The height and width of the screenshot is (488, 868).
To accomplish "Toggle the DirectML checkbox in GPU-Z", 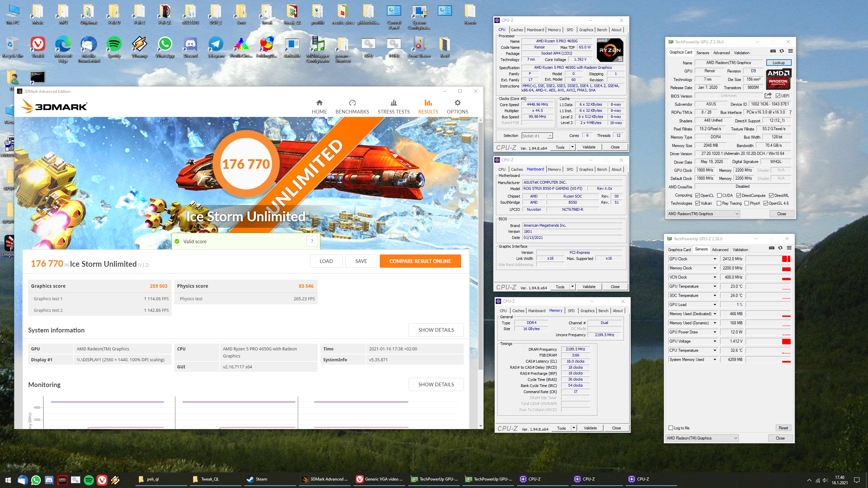I will pyautogui.click(x=771, y=196).
